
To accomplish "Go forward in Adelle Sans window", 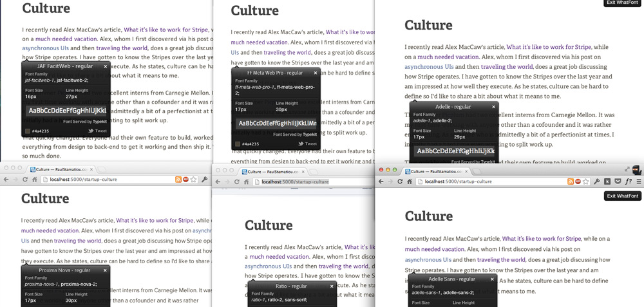I will coord(390,181).
